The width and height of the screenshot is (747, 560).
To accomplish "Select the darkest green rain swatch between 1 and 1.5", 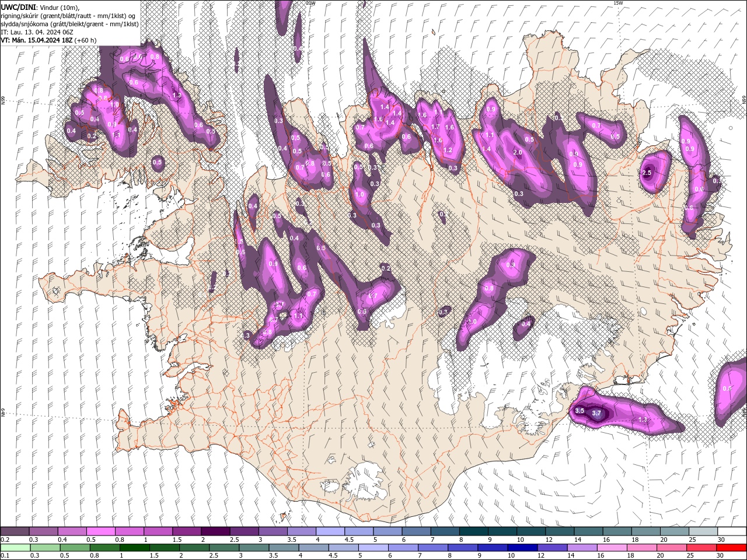I will 135,548.
